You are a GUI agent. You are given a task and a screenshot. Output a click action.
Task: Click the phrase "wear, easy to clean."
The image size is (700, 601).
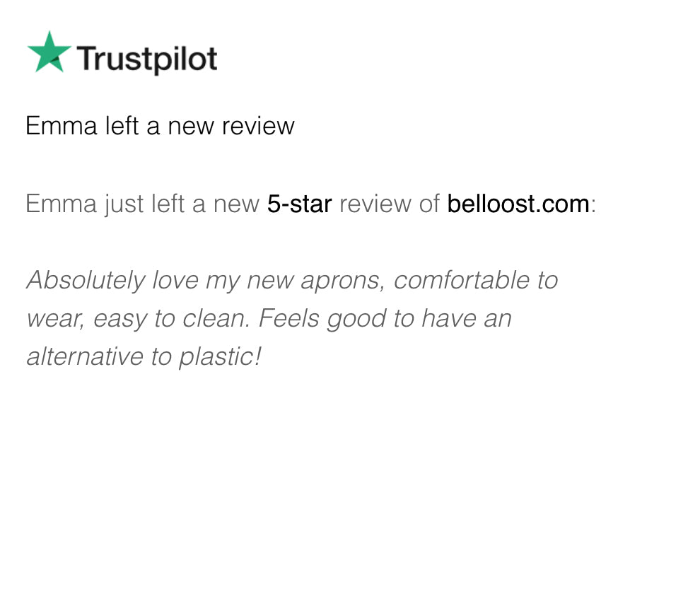coord(139,319)
